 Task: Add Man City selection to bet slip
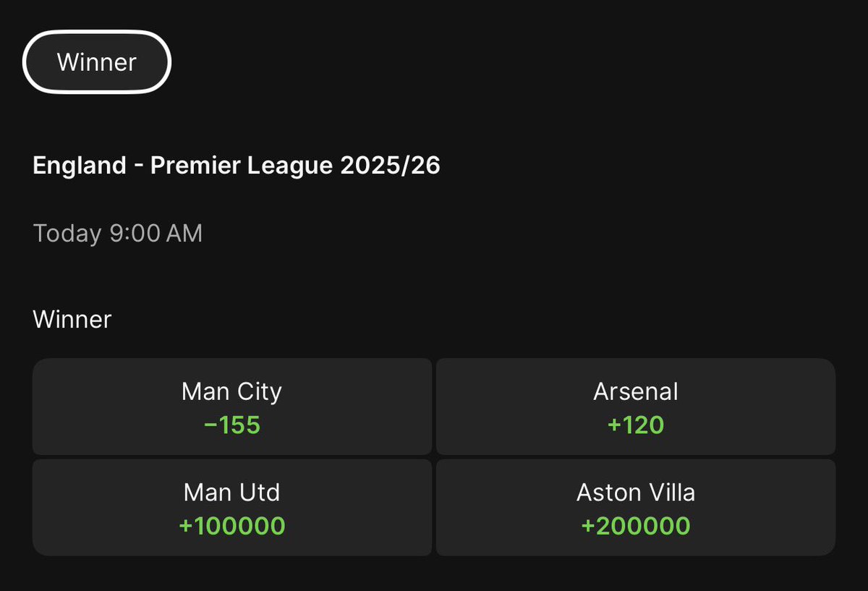[x=231, y=407]
